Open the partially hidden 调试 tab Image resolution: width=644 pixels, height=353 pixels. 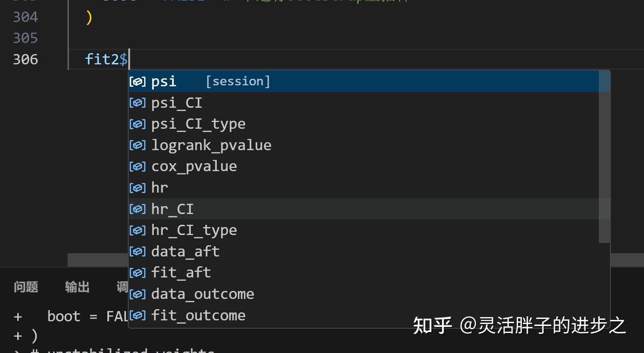tap(123, 287)
